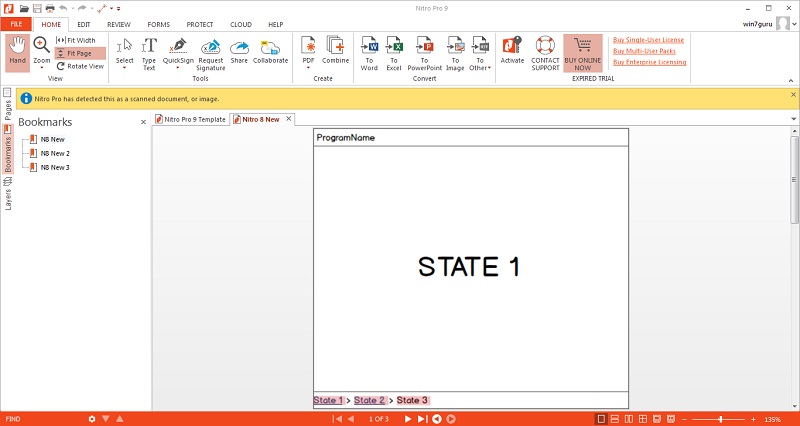The height and width of the screenshot is (426, 800).
Task: Open Collaborate tool
Action: click(x=270, y=51)
